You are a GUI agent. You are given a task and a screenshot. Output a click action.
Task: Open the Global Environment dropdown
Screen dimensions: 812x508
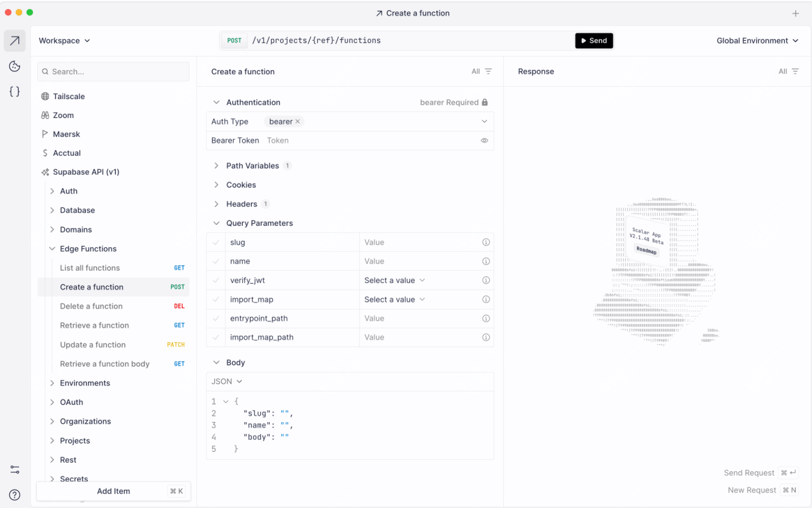pos(757,41)
